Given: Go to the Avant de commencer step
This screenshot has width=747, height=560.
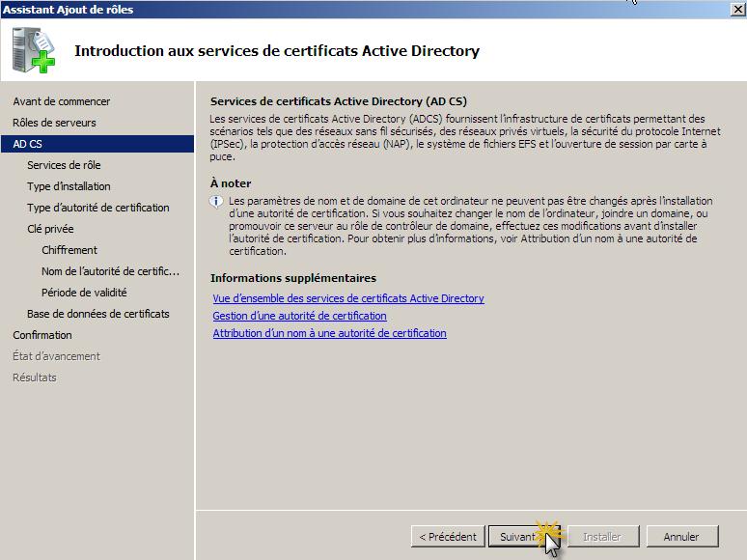Looking at the screenshot, I should coord(61,101).
